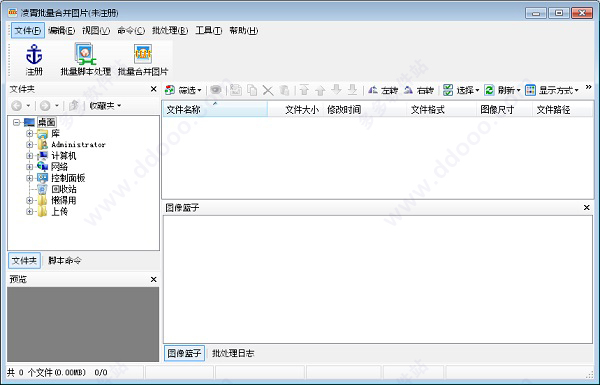Viewport: 600px width, 385px height.
Task: Click the move-to-top arrow icon
Action: pyautogui.click(x=304, y=90)
